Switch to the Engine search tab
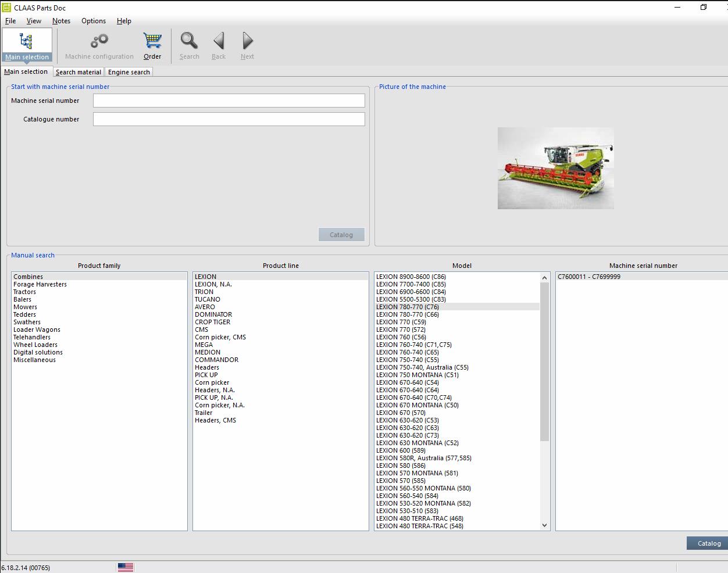The image size is (728, 573). 129,71
